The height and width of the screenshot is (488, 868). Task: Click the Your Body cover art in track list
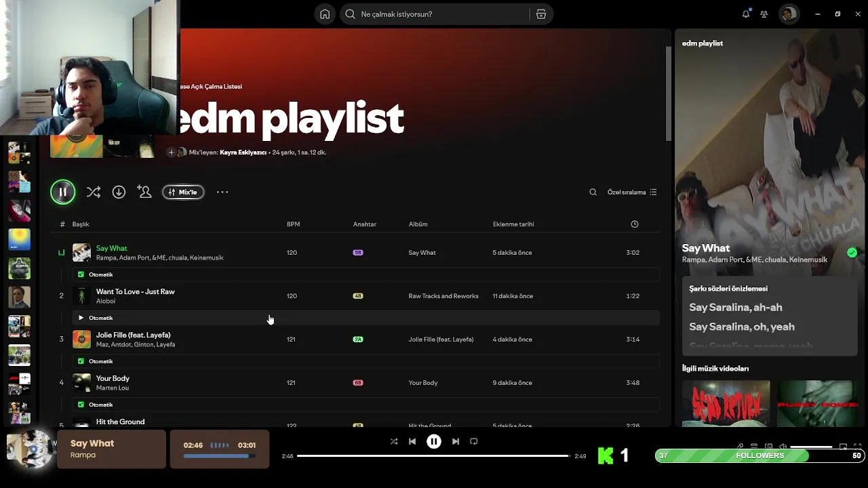pyautogui.click(x=81, y=383)
